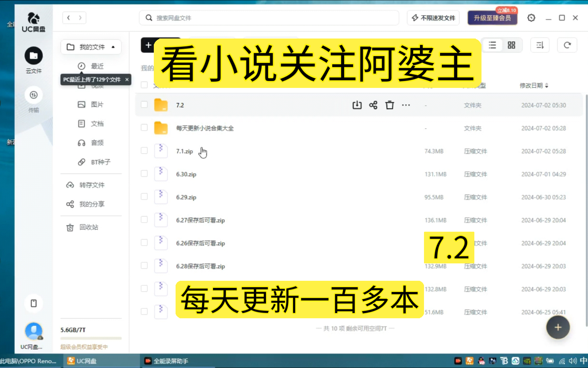This screenshot has height=368, width=588.
Task: Click the UC网盘 logo
Action: tap(33, 22)
